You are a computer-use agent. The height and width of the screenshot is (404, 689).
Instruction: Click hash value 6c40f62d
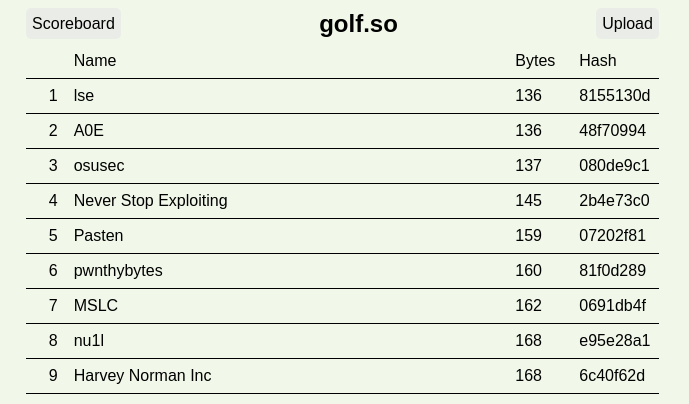coord(612,375)
